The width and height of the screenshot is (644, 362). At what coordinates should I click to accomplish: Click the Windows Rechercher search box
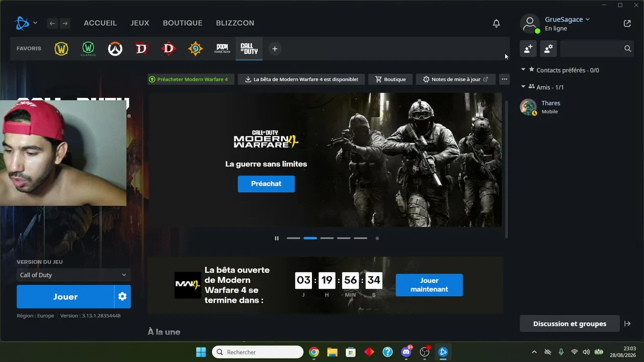coord(258,352)
